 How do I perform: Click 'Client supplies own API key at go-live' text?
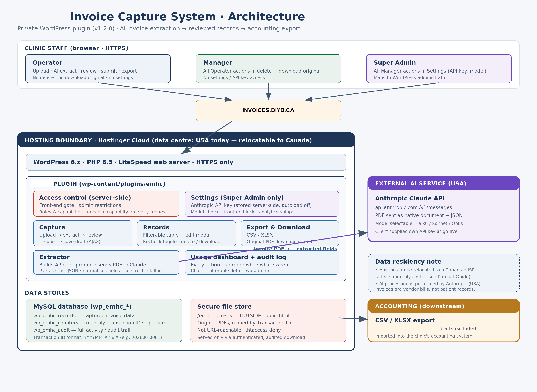[416, 231]
